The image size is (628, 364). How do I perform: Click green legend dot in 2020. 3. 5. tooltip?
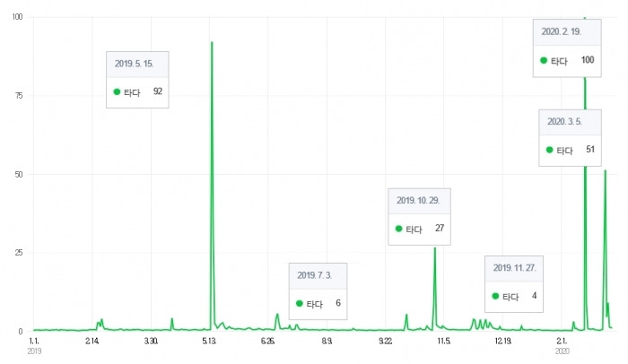click(549, 150)
